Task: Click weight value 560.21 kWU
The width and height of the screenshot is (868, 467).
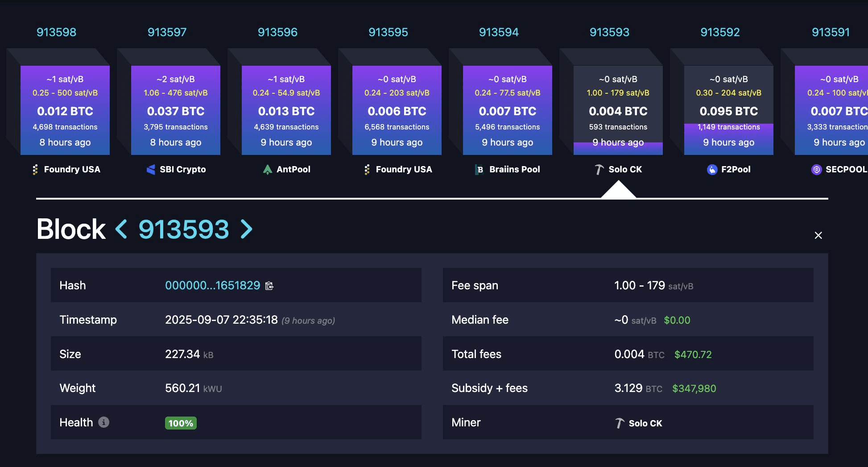Action: (x=193, y=388)
